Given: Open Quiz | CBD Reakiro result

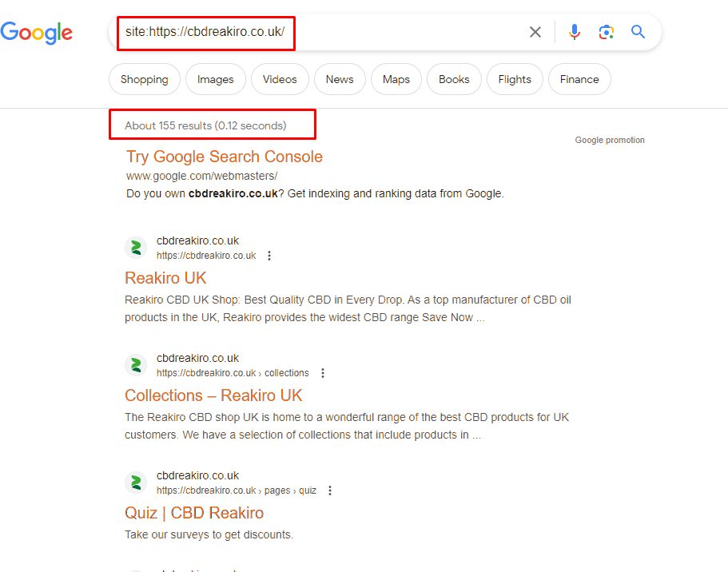Looking at the screenshot, I should (x=194, y=513).
